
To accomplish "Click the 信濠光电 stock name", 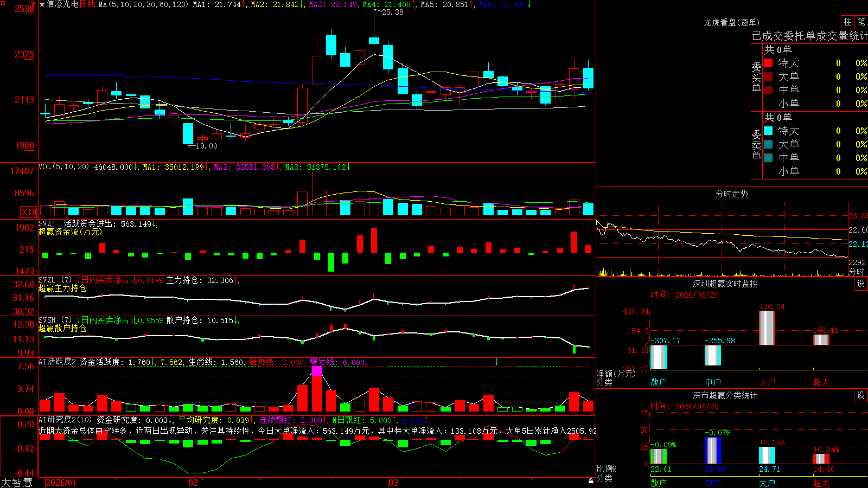I will click(62, 4).
